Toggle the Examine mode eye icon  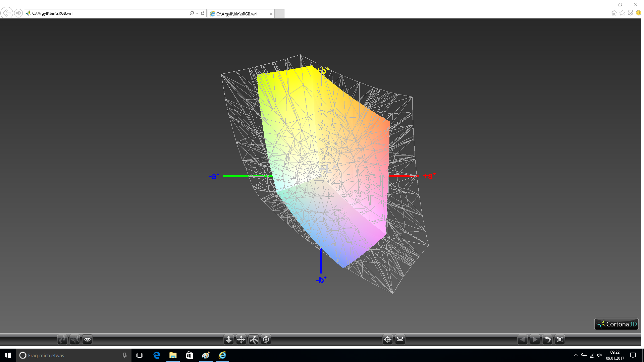[87, 340]
